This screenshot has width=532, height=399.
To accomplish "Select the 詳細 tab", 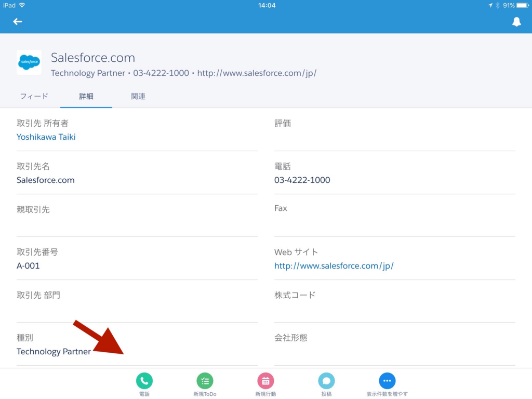I will pos(86,96).
